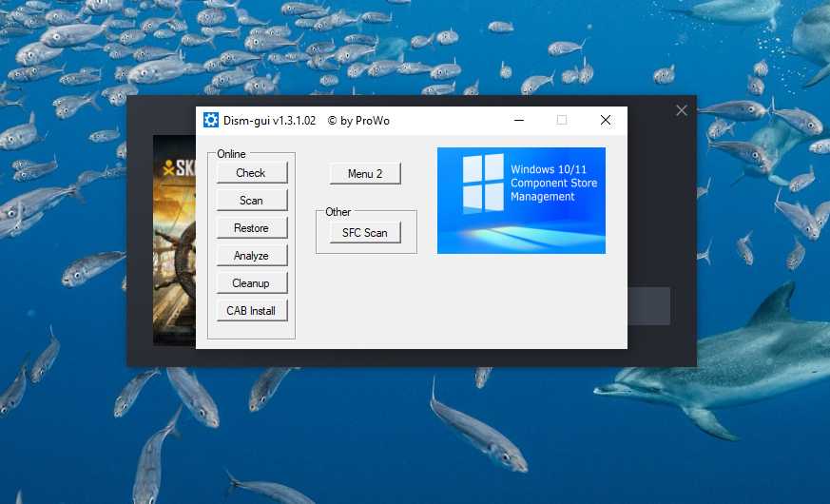Launch SFC Scan in Other group
Viewport: 830px width, 504px height.
[365, 232]
